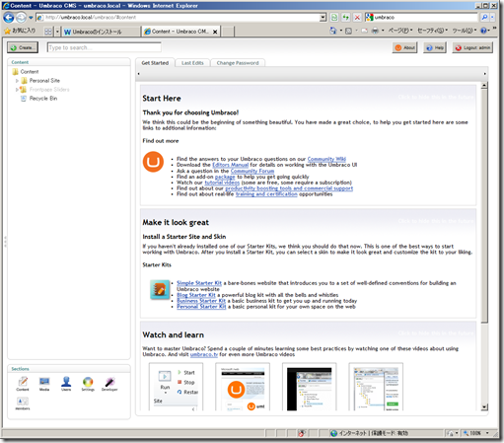This screenshot has height=443, width=504.
Task: Click the compatibility view icon in address bar
Action: pos(334,18)
